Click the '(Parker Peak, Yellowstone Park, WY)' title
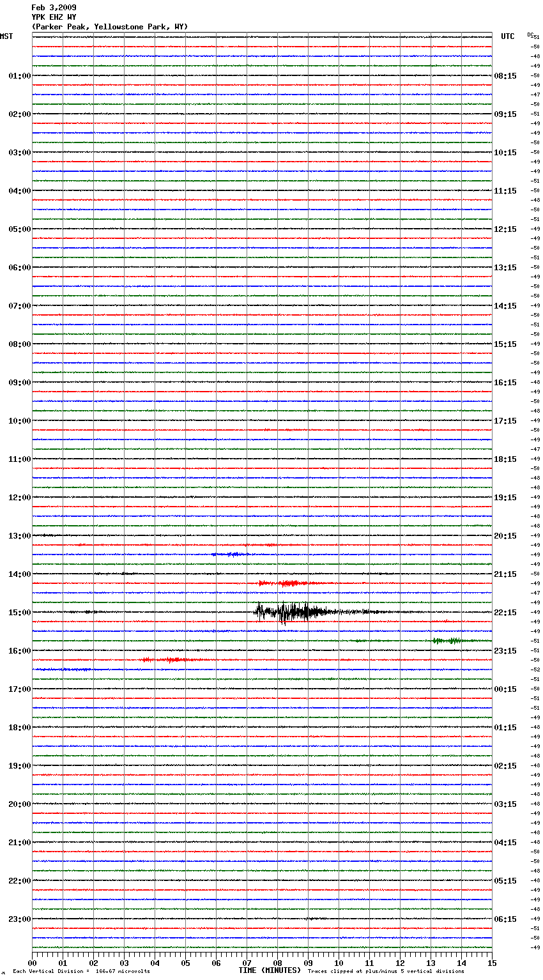This screenshot has width=543, height=980. [109, 27]
